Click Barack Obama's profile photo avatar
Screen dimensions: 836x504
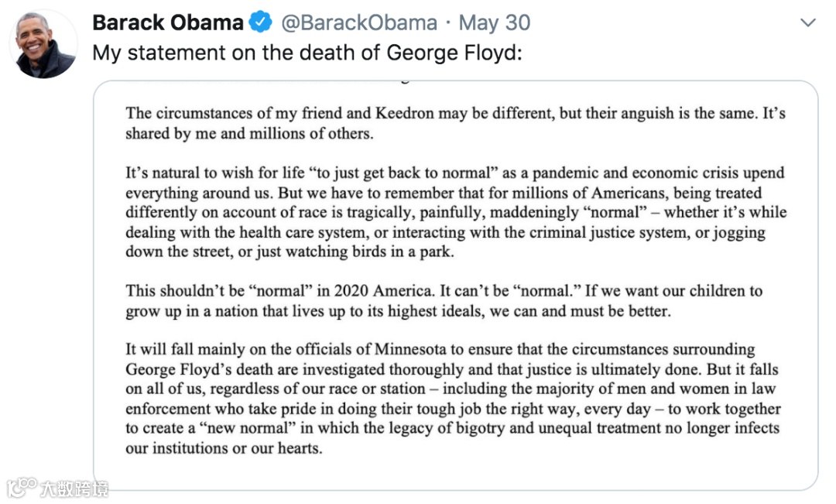[x=43, y=44]
